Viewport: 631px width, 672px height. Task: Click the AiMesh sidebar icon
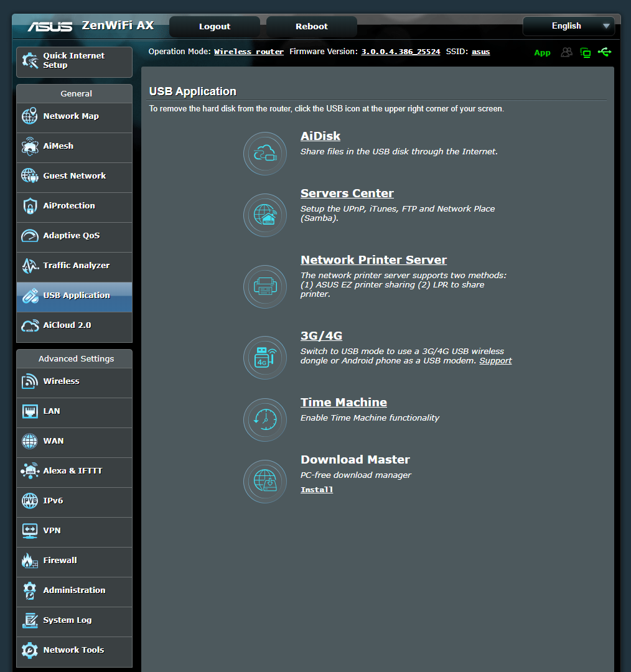(x=30, y=146)
